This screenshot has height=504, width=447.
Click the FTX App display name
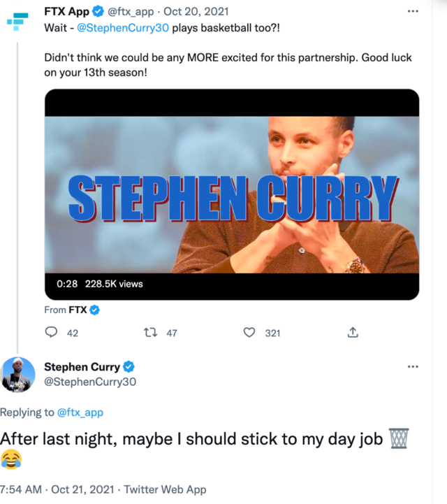67,12
